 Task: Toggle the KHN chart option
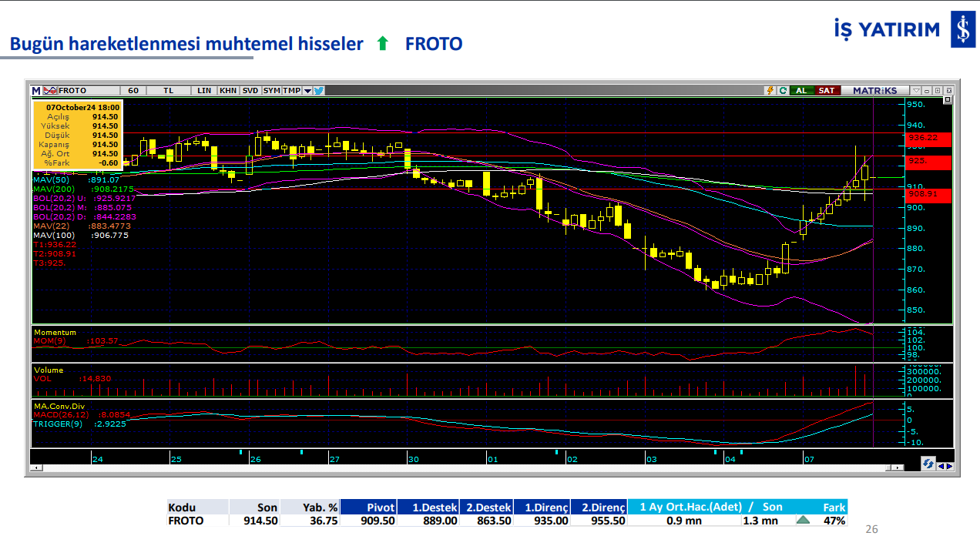pyautogui.click(x=228, y=90)
